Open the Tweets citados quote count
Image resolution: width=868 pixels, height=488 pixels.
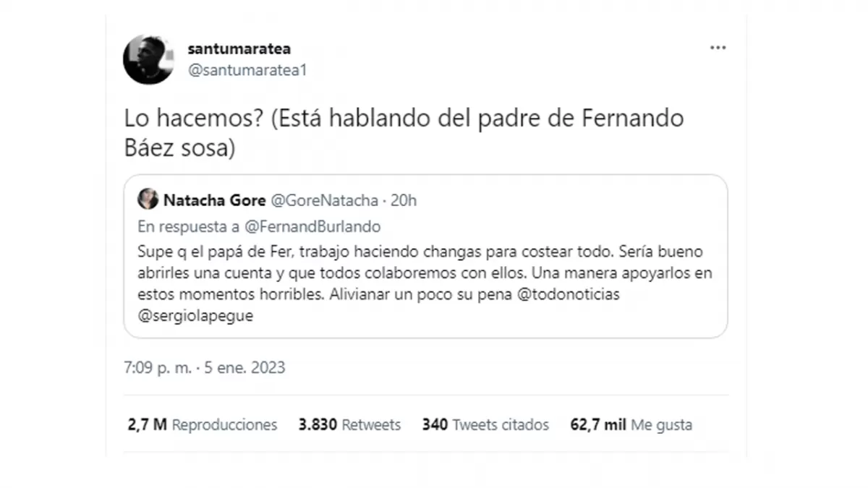[485, 425]
